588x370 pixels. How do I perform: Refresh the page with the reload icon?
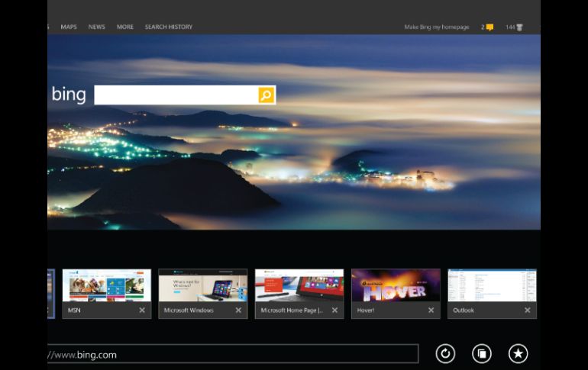[x=445, y=353]
